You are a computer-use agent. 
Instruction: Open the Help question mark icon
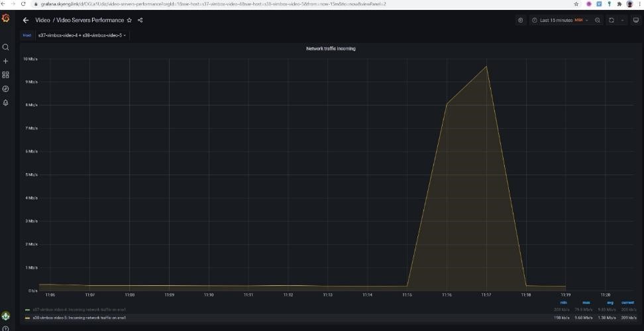click(5, 328)
